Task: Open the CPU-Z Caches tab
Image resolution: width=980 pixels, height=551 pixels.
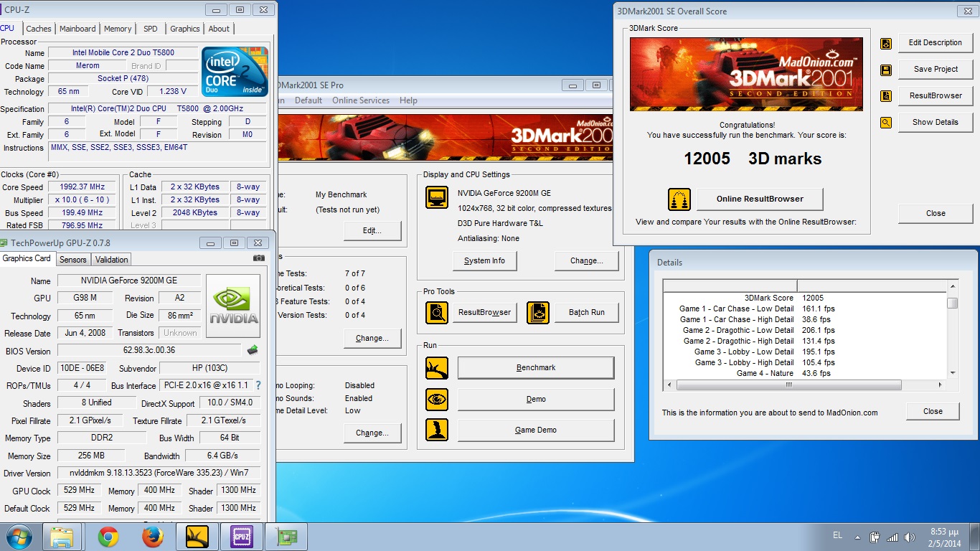Action: point(39,29)
